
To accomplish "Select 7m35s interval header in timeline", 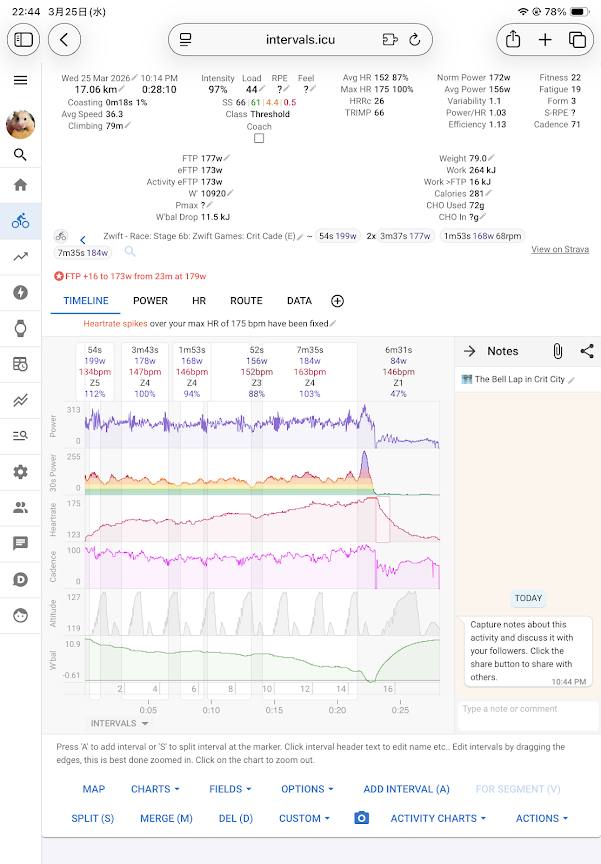I will (310, 371).
